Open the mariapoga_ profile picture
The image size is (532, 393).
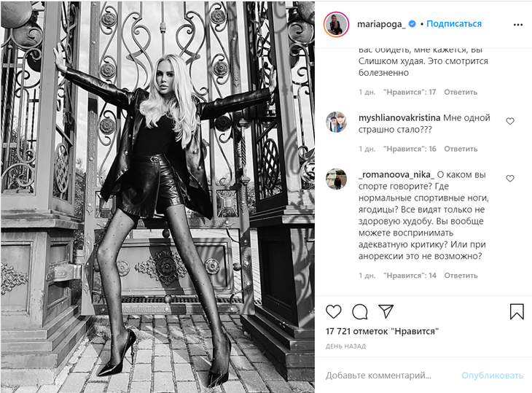336,25
